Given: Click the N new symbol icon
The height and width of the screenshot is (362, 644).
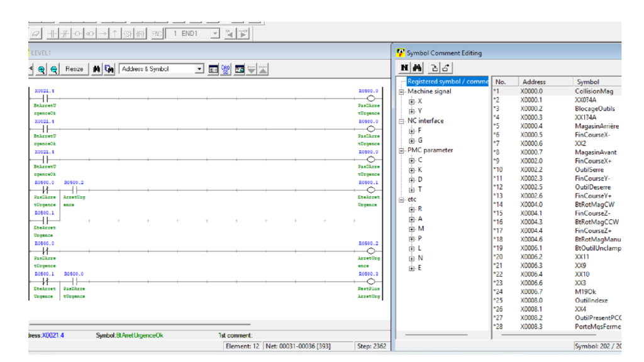Looking at the screenshot, I should click(x=404, y=68).
